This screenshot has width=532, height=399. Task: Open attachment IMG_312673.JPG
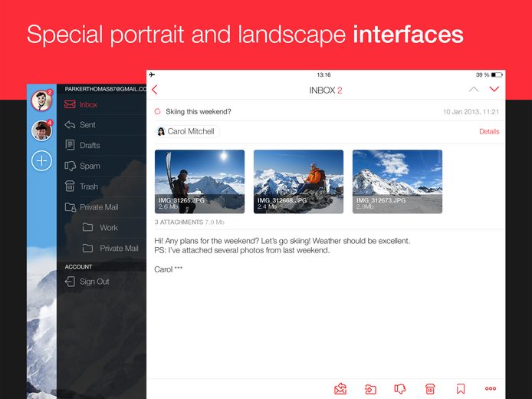(397, 182)
